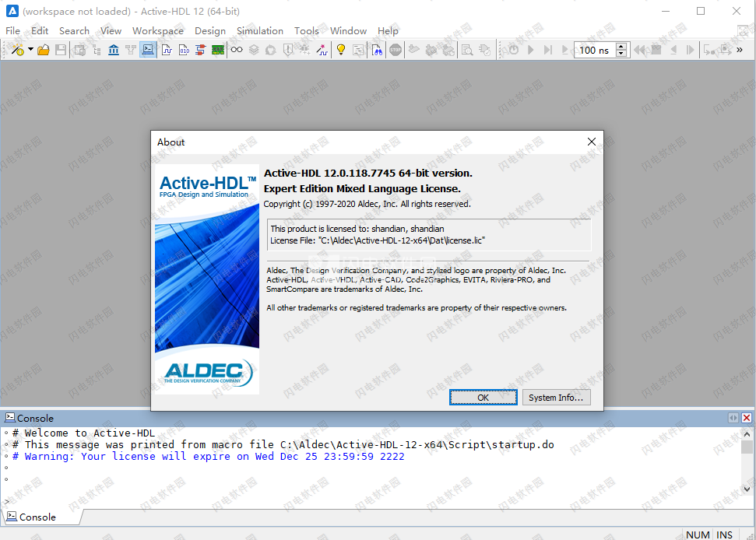Click the Active-HDL app icon in title bar
The height and width of the screenshot is (540, 756).
click(12, 11)
